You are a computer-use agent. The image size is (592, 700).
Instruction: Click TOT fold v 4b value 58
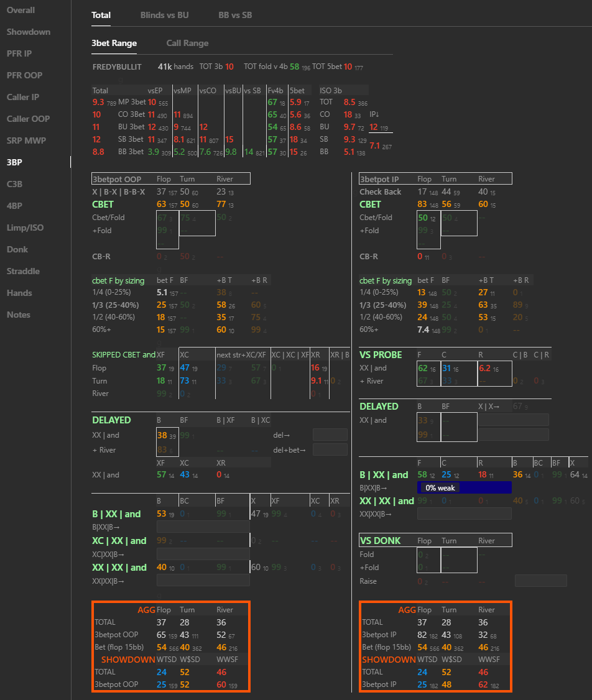(295, 67)
